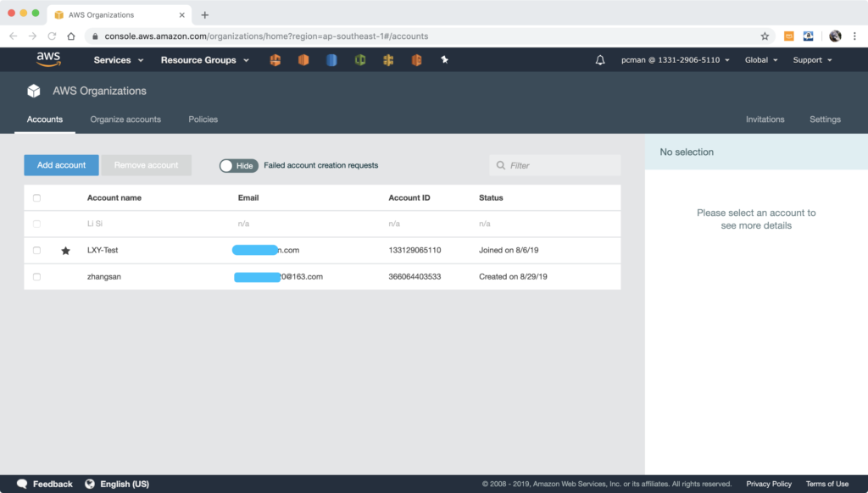Click the Status column header
This screenshot has height=493, width=868.
(x=491, y=197)
